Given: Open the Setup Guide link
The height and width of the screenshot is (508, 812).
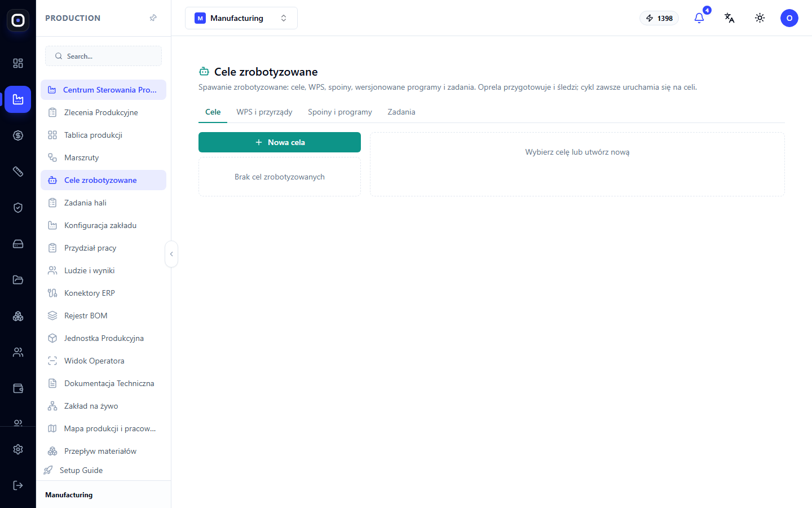Looking at the screenshot, I should pyautogui.click(x=81, y=470).
